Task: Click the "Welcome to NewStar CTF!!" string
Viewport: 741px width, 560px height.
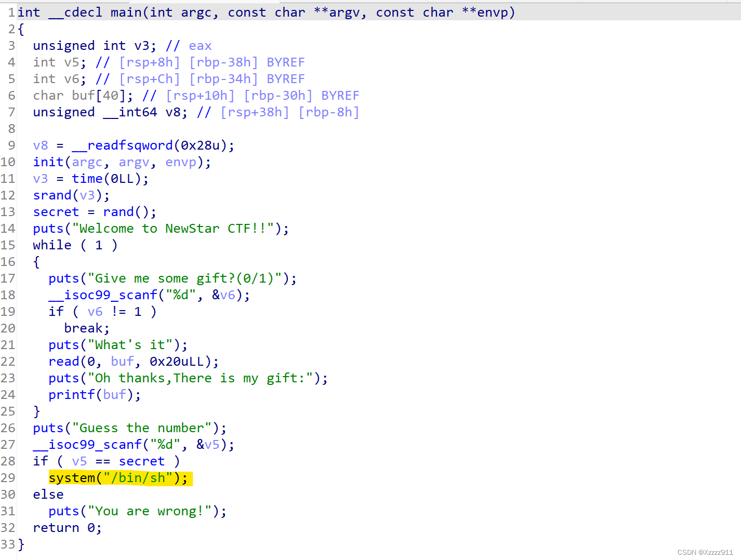Action: click(177, 229)
